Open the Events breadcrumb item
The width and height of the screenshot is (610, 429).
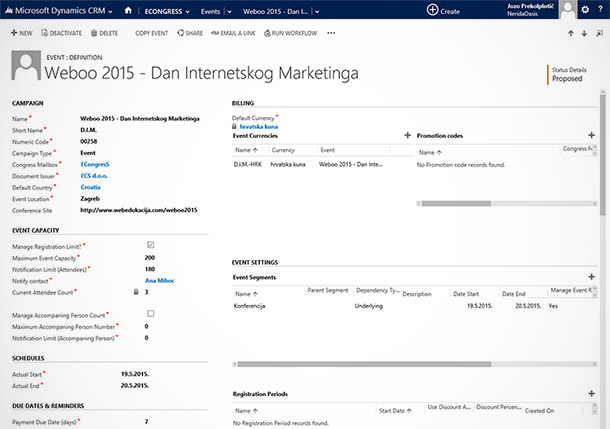tap(210, 12)
